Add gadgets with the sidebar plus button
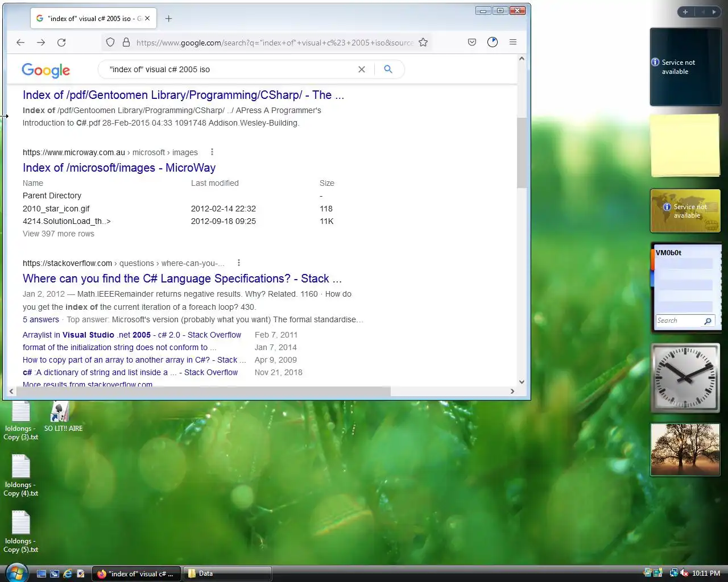This screenshot has width=728, height=582. tap(685, 12)
